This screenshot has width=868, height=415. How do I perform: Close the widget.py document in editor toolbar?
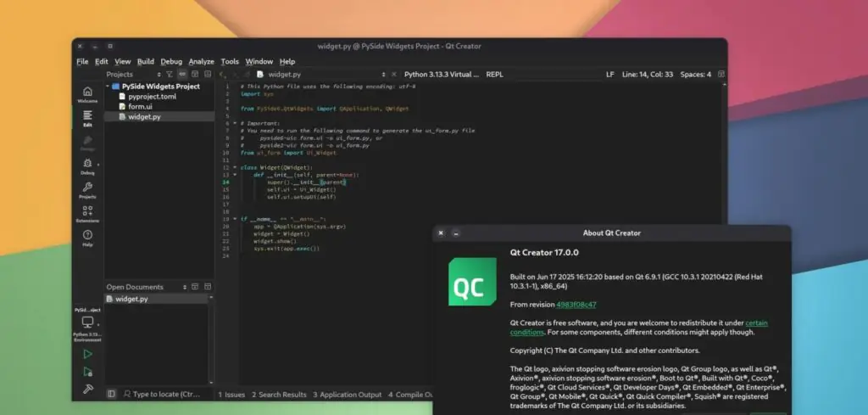[394, 74]
